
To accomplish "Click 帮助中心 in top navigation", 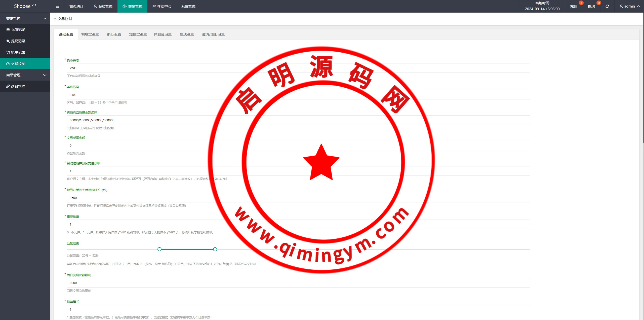I will [x=162, y=6].
